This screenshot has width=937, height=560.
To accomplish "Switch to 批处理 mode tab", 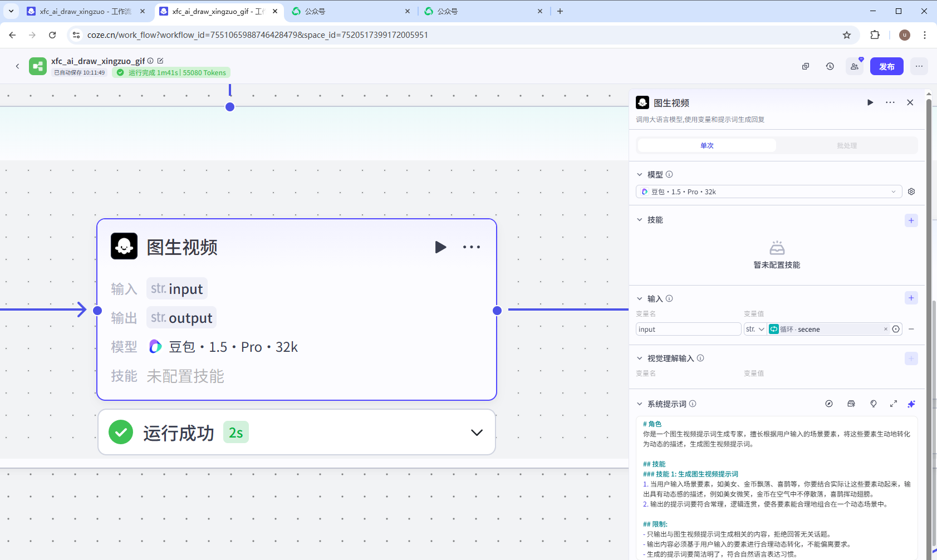I will pyautogui.click(x=847, y=145).
